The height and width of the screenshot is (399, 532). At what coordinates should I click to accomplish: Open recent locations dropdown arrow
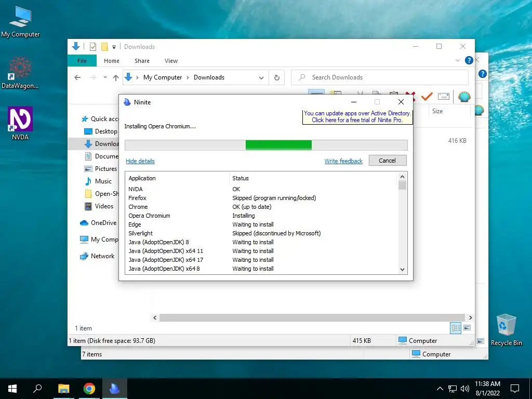105,77
